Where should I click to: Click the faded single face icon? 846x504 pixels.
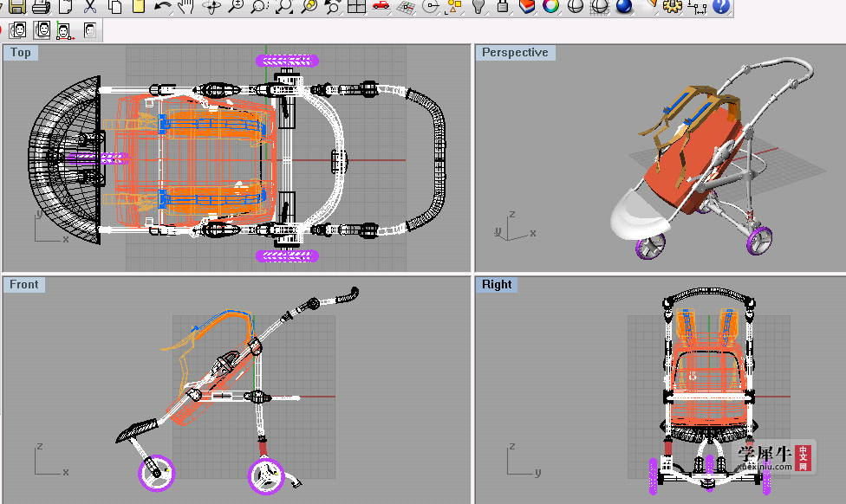click(x=89, y=30)
